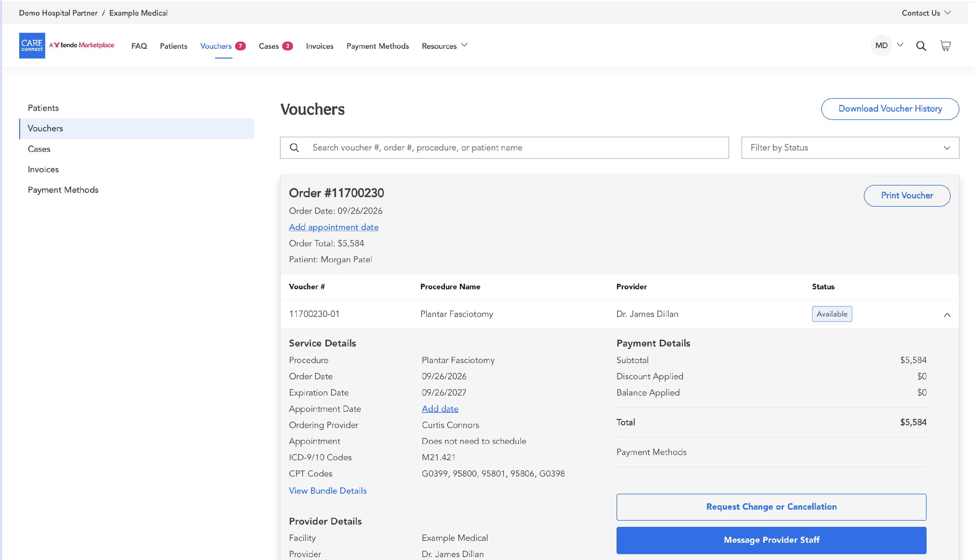975x560 pixels.
Task: Click Order #11700230 heading
Action: (x=337, y=193)
